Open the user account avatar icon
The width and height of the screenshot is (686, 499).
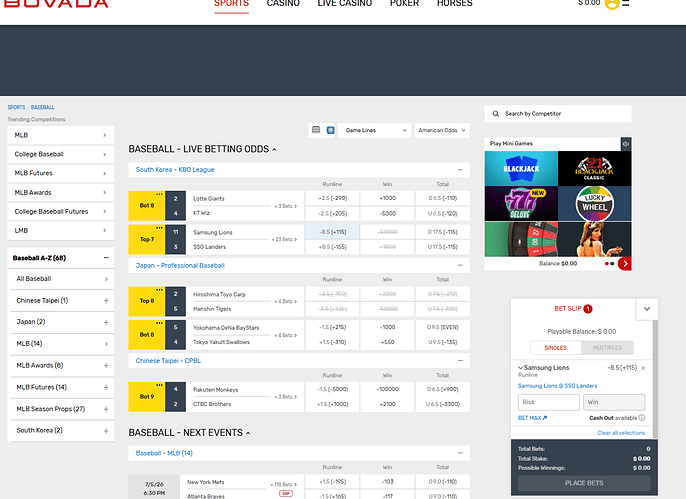612,3
